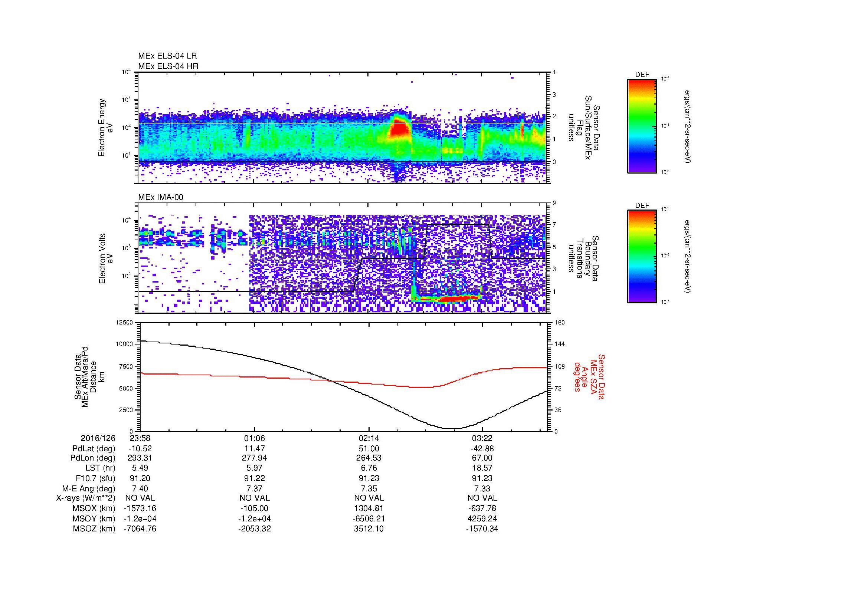Click the '03:22' time tick label
The width and height of the screenshot is (868, 613).
point(482,438)
